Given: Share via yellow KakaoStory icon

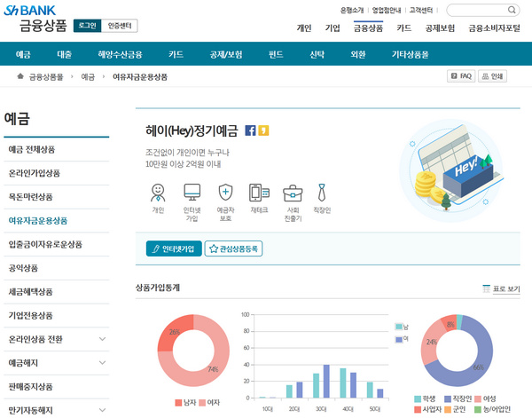Looking at the screenshot, I should pyautogui.click(x=263, y=130).
